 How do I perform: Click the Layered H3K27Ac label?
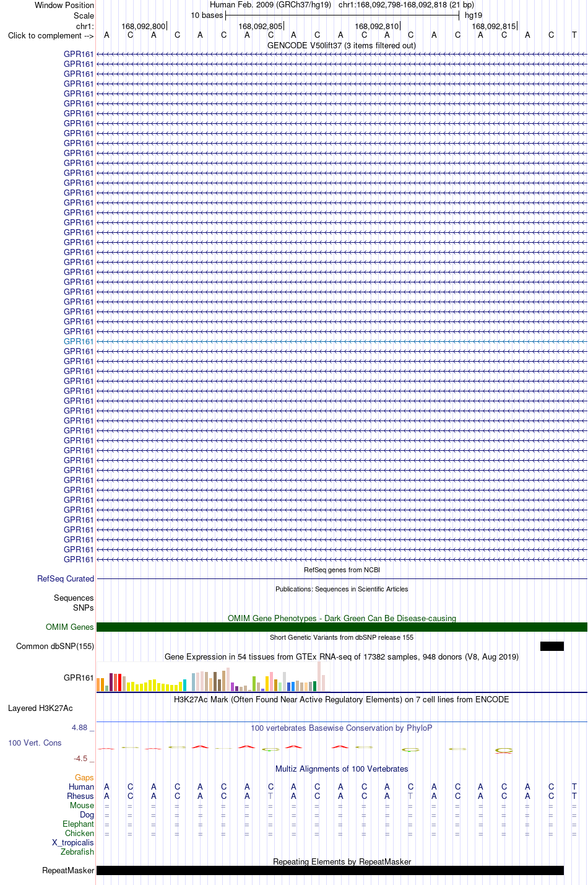pos(40,708)
